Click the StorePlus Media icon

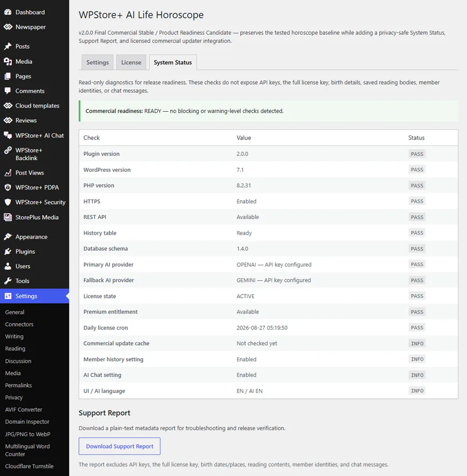tap(8, 217)
